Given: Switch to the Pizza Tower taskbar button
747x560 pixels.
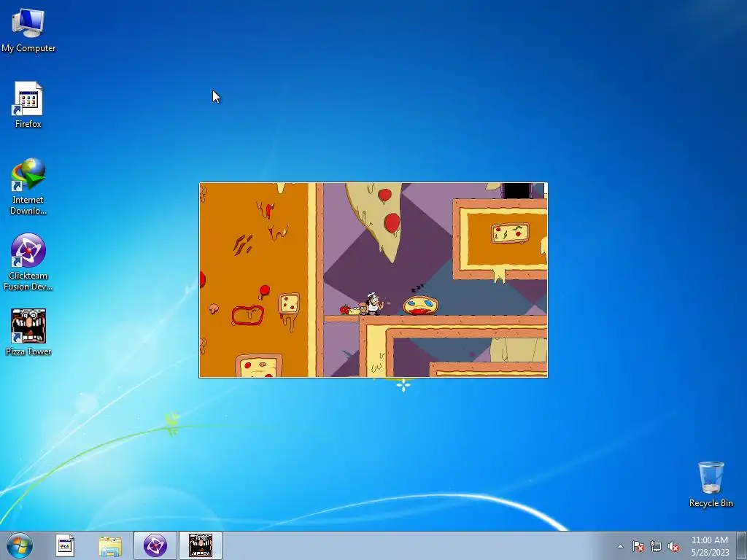Looking at the screenshot, I should [201, 545].
